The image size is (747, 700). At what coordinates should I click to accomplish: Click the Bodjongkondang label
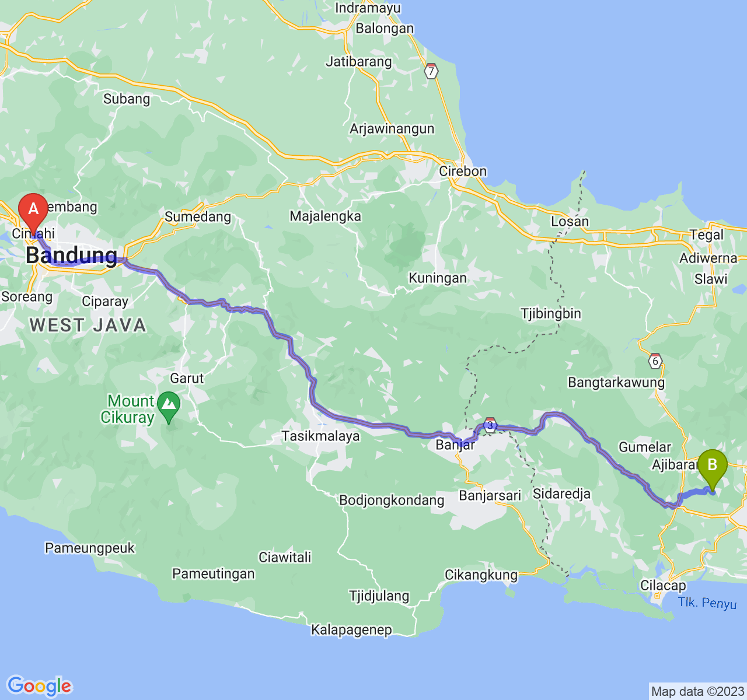pyautogui.click(x=392, y=501)
